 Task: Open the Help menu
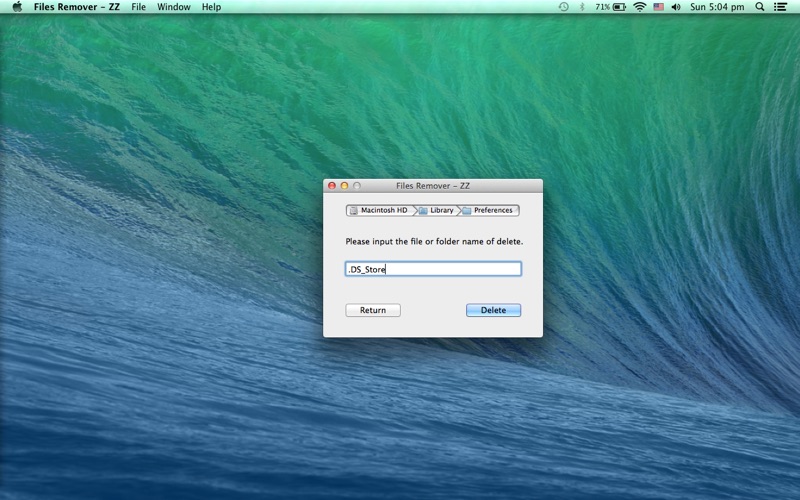pos(211,7)
